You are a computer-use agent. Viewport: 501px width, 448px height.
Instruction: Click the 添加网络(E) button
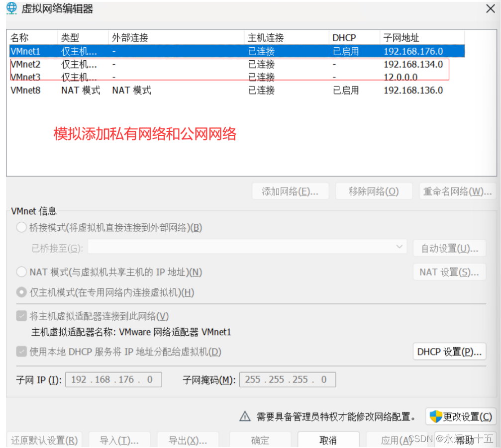pos(291,191)
